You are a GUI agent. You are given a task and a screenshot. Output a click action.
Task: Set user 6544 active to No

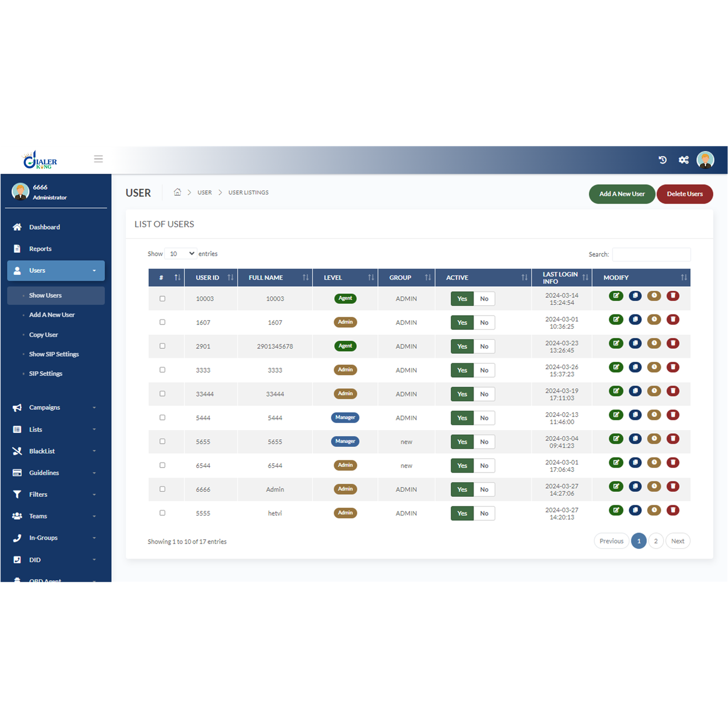click(x=484, y=465)
